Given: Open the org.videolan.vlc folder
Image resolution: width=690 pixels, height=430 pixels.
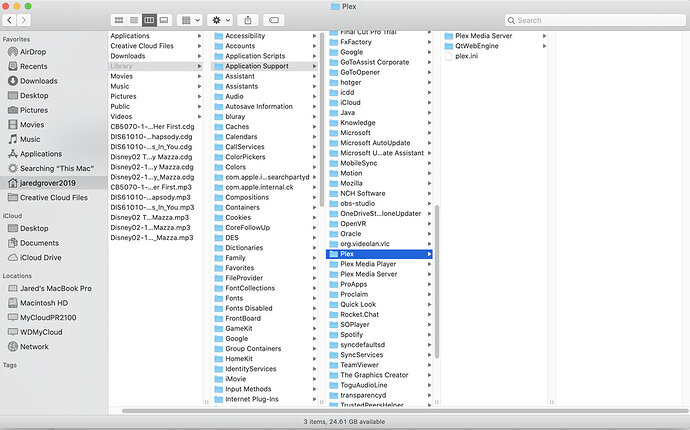Looking at the screenshot, I should (x=365, y=244).
